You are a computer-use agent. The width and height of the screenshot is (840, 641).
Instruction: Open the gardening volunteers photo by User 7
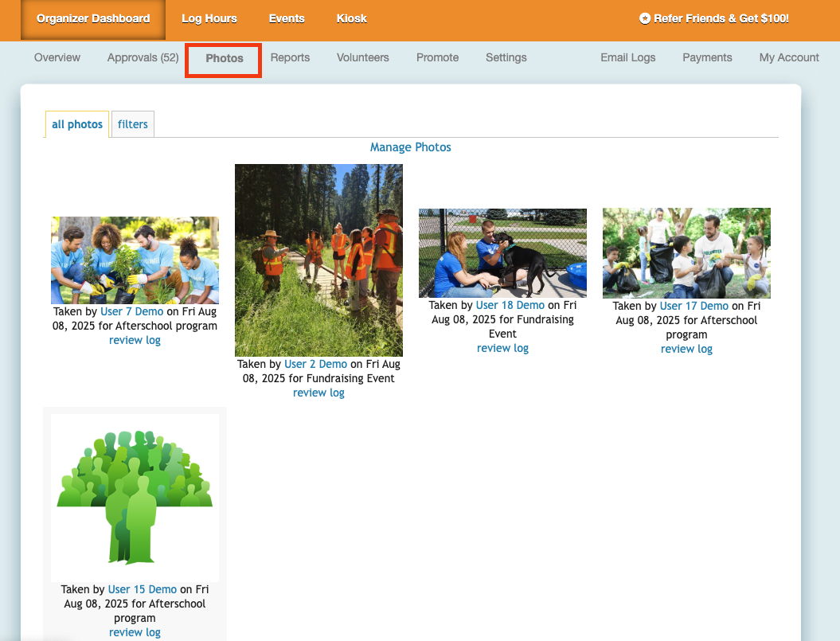135,260
